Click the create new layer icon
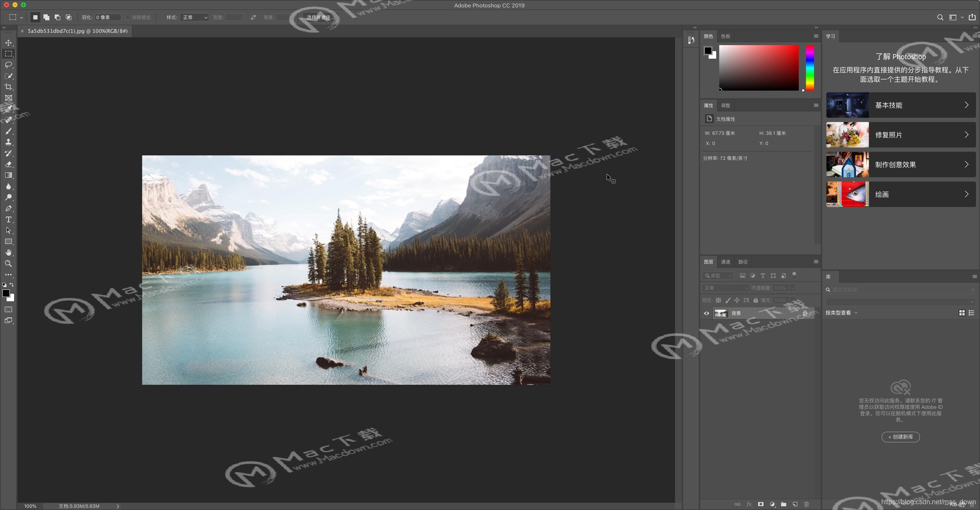Image resolution: width=980 pixels, height=510 pixels. point(795,504)
